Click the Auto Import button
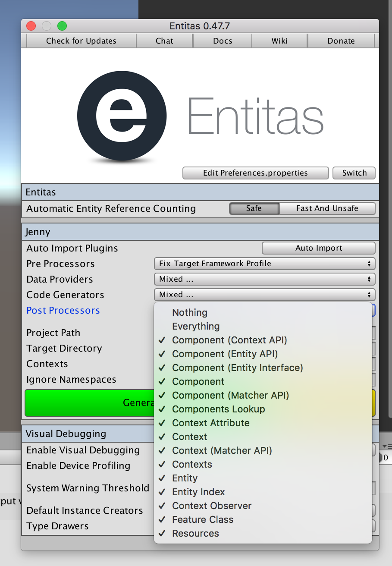 (318, 248)
